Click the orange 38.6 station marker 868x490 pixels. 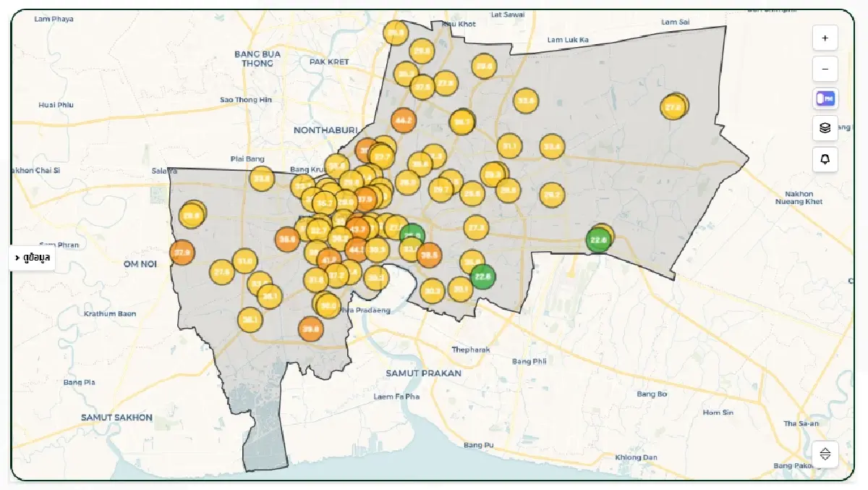[287, 239]
